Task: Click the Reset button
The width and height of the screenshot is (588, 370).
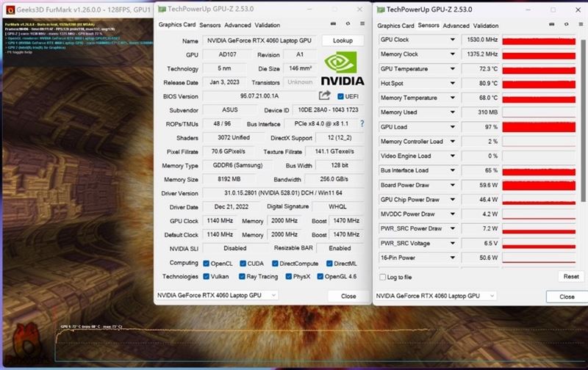Action: (x=571, y=276)
